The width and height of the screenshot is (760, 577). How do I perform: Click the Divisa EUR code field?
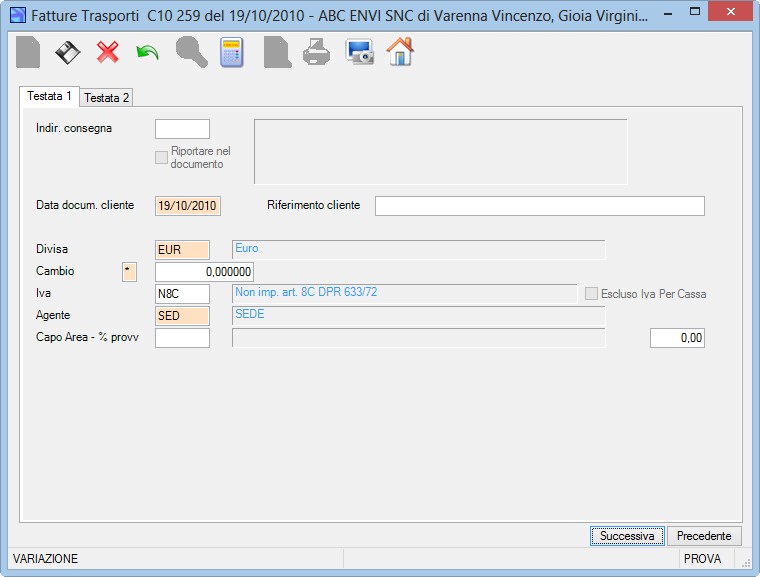(182, 250)
